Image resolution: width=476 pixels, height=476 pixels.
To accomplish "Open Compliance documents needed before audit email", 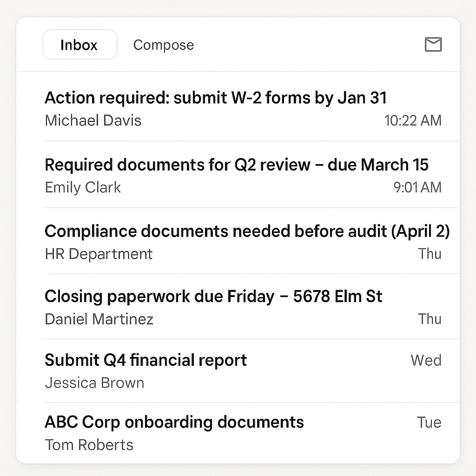I will click(x=247, y=231).
